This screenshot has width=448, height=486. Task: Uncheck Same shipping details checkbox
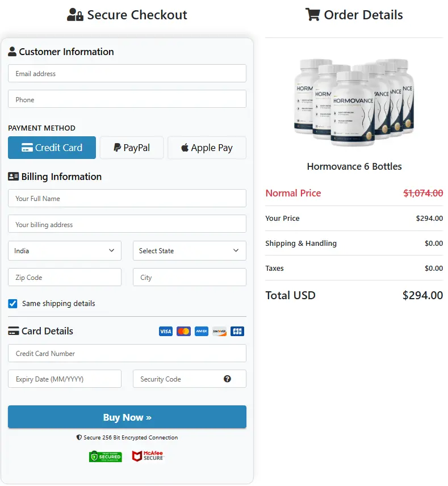click(12, 303)
